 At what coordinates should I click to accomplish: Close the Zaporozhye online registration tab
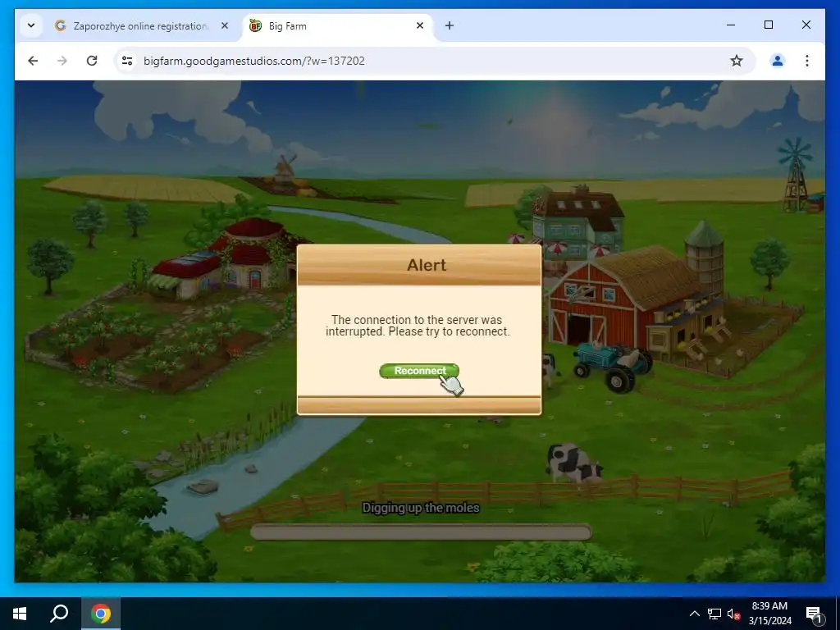(x=225, y=25)
